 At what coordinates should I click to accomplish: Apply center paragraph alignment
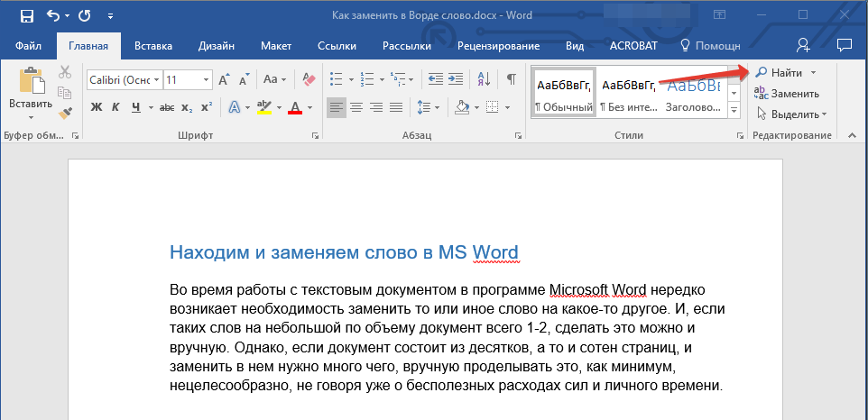[356, 108]
